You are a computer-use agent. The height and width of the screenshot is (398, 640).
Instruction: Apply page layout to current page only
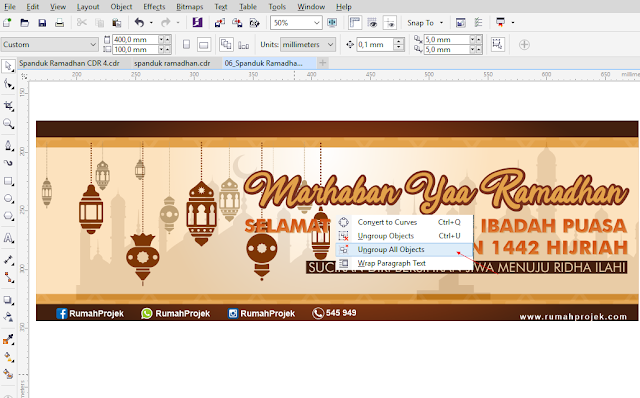coord(244,44)
